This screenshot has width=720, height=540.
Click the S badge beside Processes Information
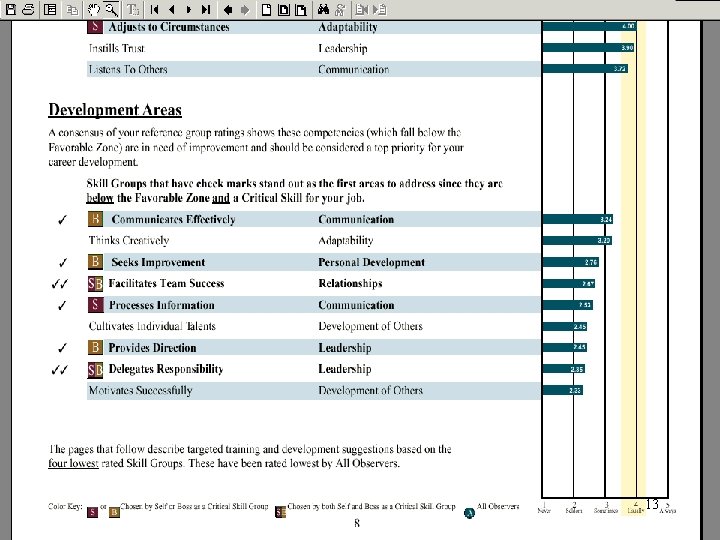[x=95, y=304]
